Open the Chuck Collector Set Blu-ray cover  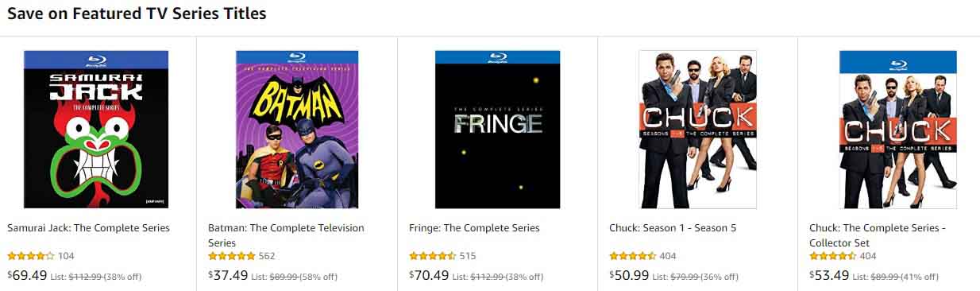click(898, 130)
